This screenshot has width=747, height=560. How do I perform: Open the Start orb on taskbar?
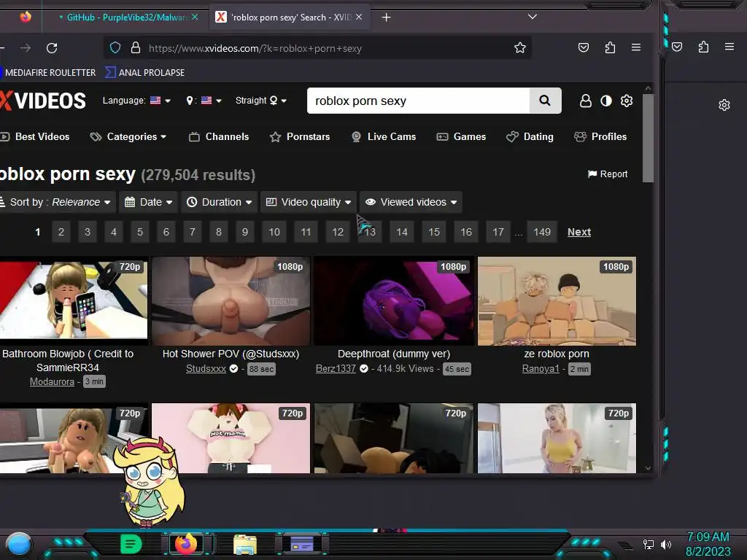(x=19, y=544)
